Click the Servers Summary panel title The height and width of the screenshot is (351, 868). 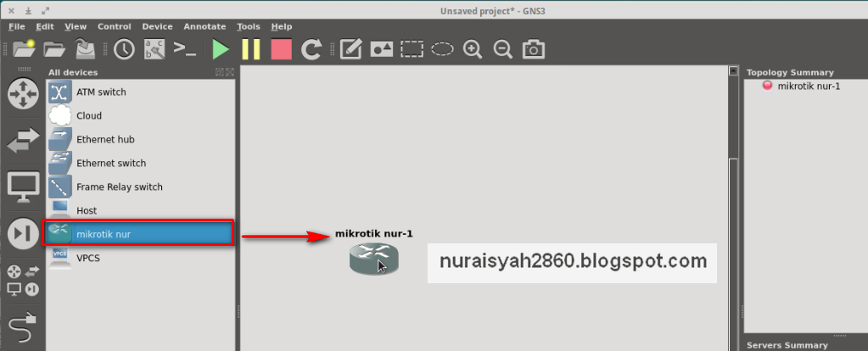coord(787,345)
